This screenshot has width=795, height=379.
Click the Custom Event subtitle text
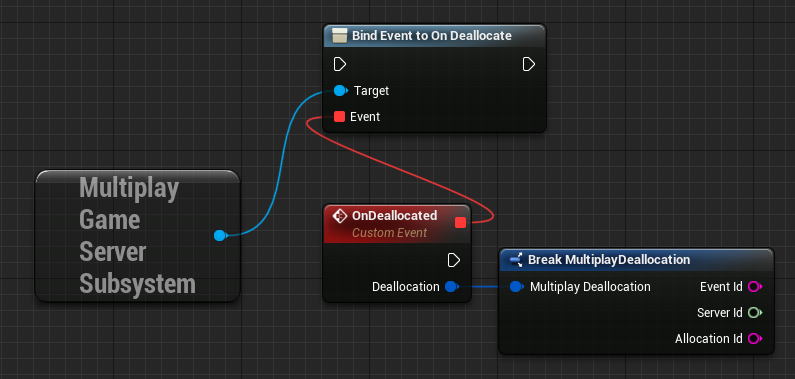tap(389, 233)
